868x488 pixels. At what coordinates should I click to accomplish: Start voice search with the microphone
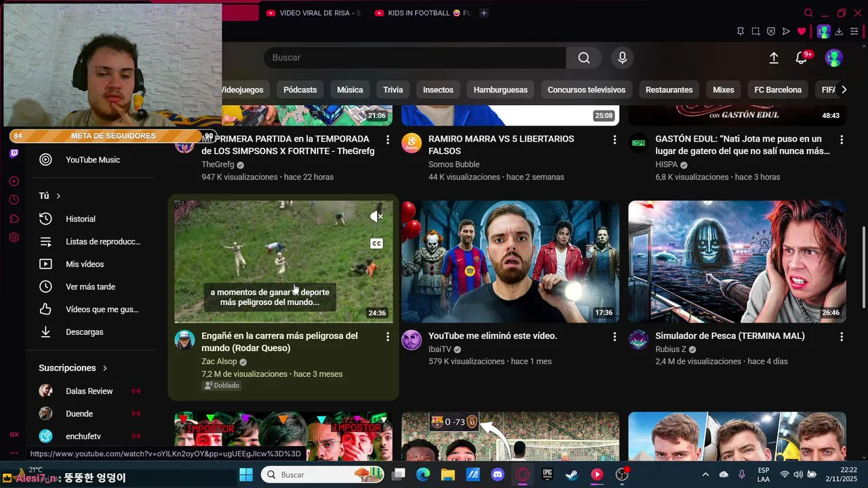(x=623, y=58)
